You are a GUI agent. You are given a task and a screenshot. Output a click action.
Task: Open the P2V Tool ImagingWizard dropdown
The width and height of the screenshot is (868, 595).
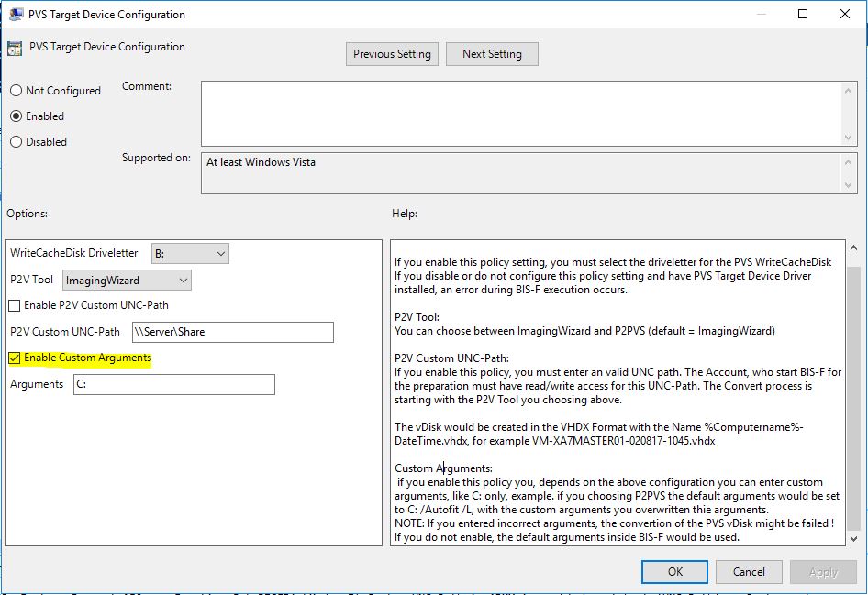(127, 281)
